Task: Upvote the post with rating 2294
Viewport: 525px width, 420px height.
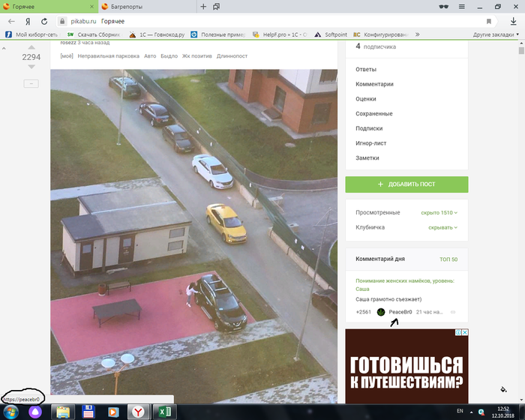Action: (x=31, y=46)
